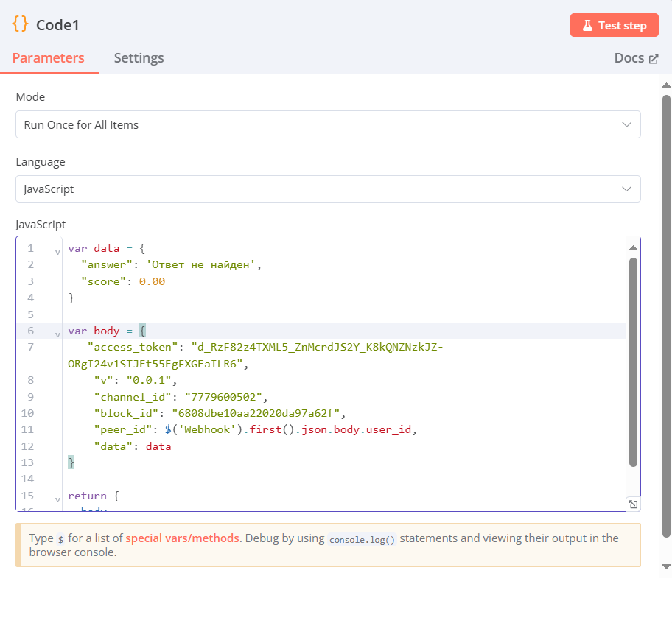The height and width of the screenshot is (623, 672).
Task: Click line number 9 in the gutter
Action: (30, 397)
